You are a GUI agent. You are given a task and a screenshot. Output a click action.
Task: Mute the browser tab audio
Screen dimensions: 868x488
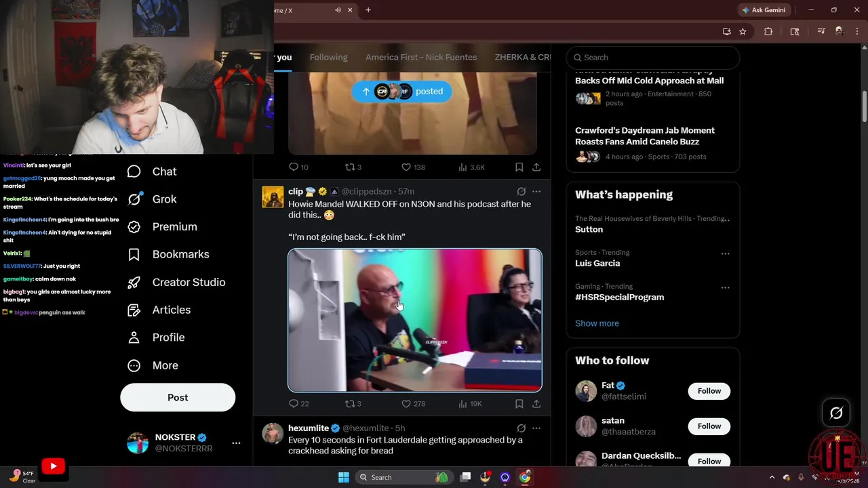338,10
